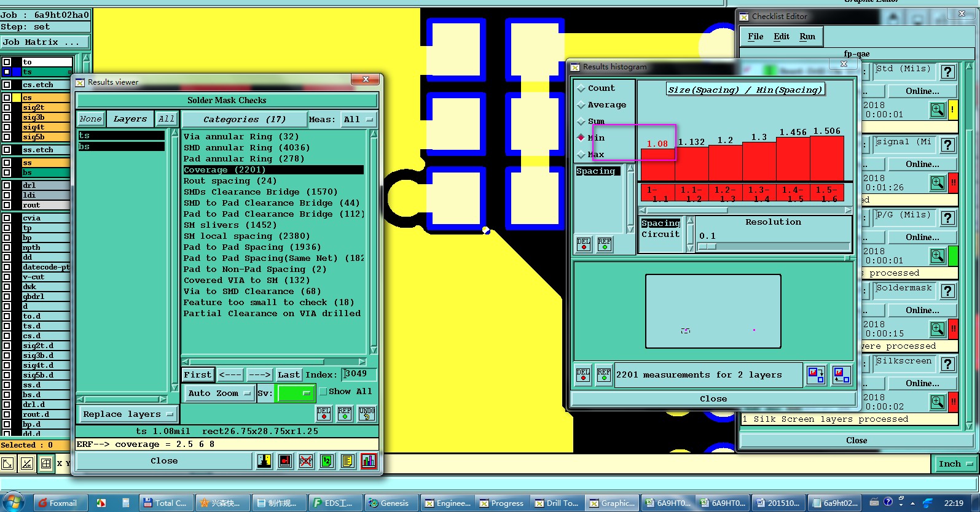Image resolution: width=980 pixels, height=512 pixels.
Task: Open Job Matrix selector
Action: click(x=45, y=42)
